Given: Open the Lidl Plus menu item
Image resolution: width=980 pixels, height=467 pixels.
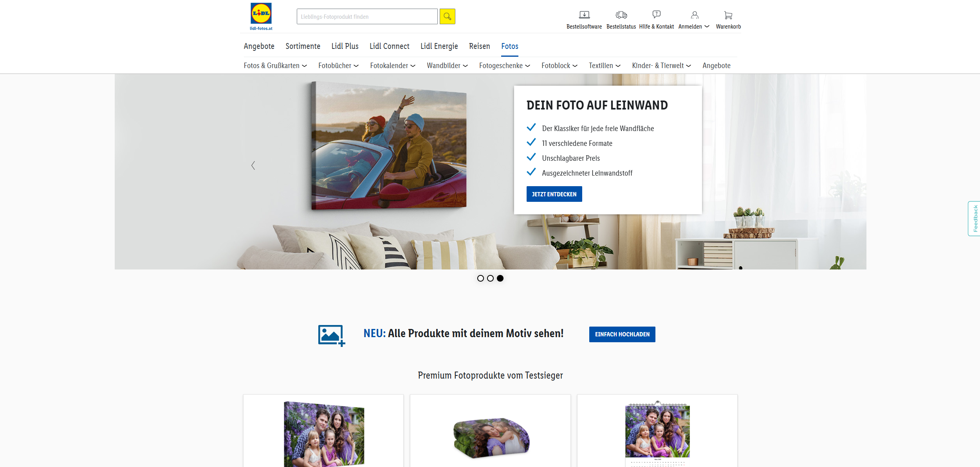Looking at the screenshot, I should tap(345, 46).
